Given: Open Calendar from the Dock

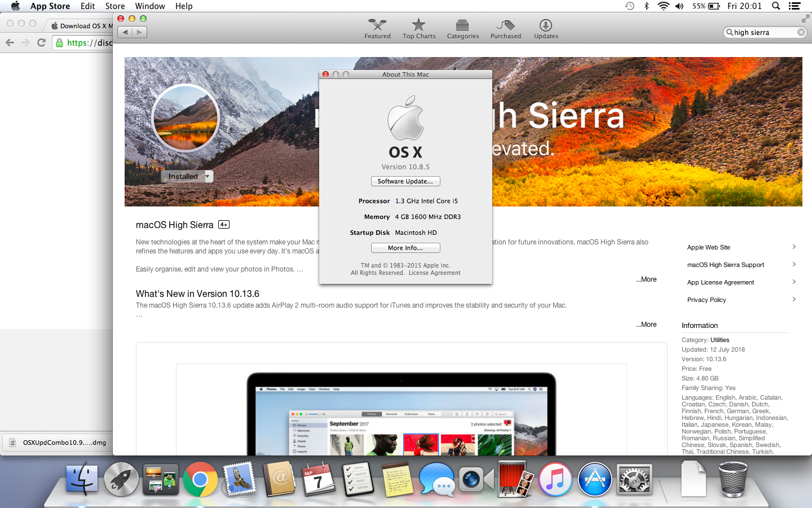Looking at the screenshot, I should [318, 480].
